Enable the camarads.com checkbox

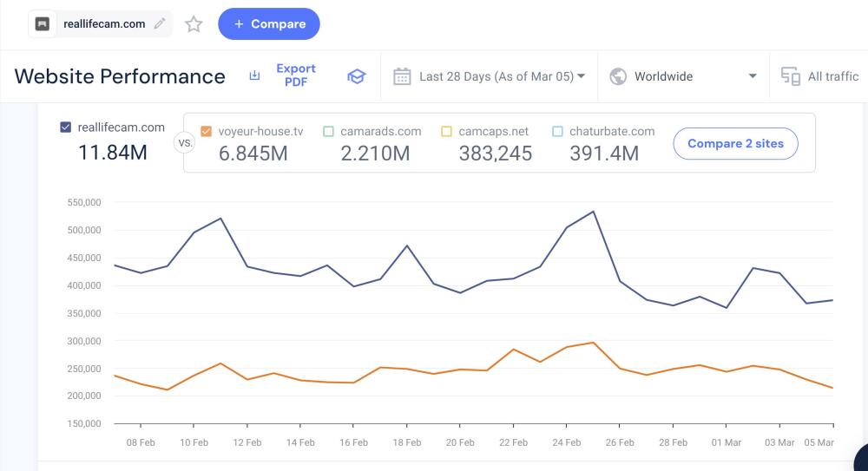pos(328,132)
